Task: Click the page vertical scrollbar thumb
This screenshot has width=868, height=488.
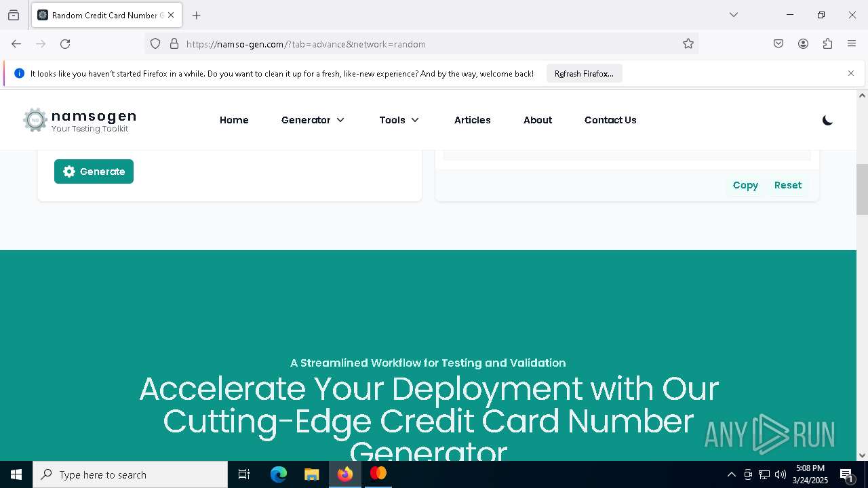Action: (862, 189)
